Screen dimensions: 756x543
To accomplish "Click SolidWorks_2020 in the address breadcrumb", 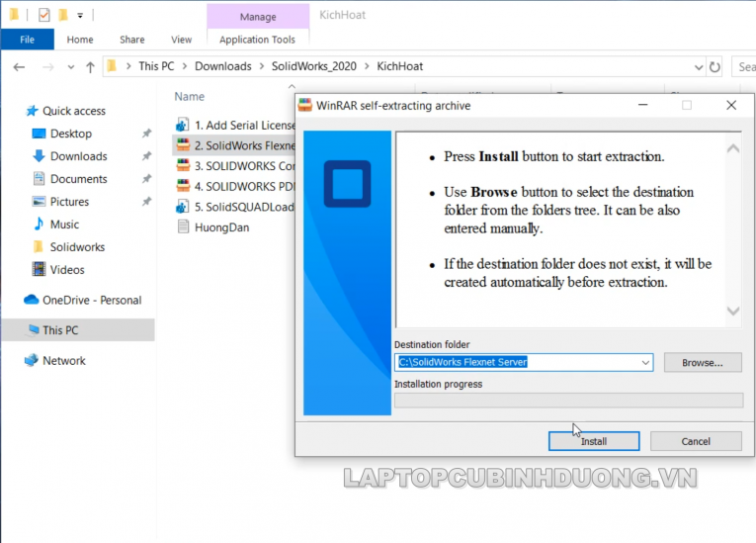I will click(314, 66).
